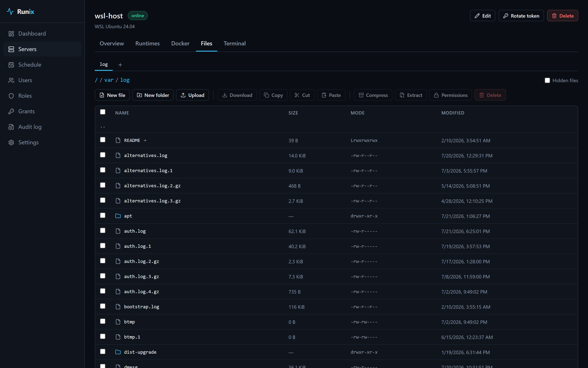Open the apt folder icon

(118, 216)
